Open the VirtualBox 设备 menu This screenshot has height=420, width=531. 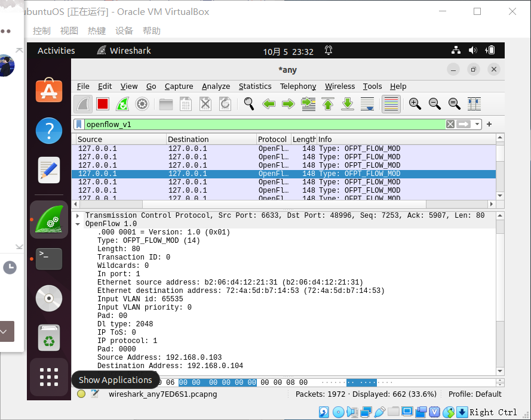124,31
